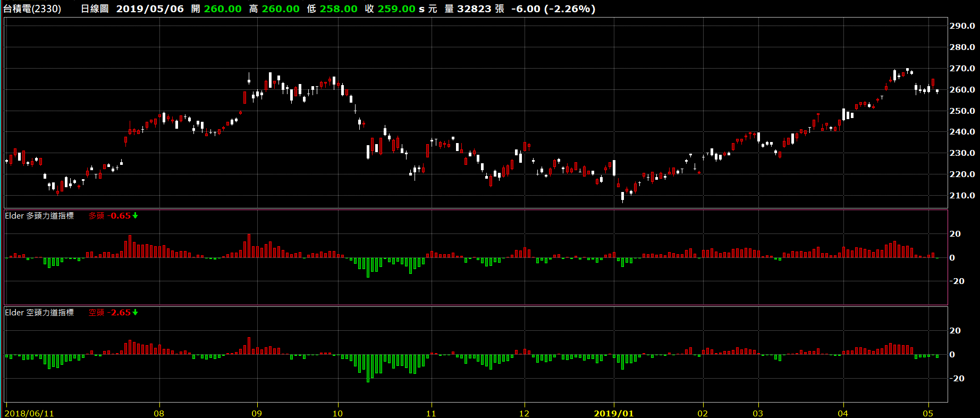Click the green down arrow beside -2.65
980x418 pixels.
(136, 313)
